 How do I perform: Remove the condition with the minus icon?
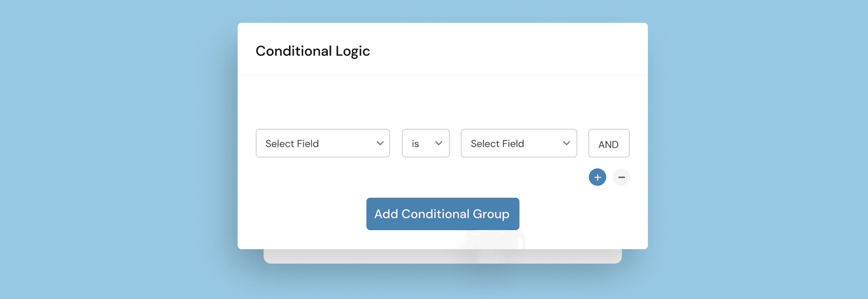[x=621, y=177]
